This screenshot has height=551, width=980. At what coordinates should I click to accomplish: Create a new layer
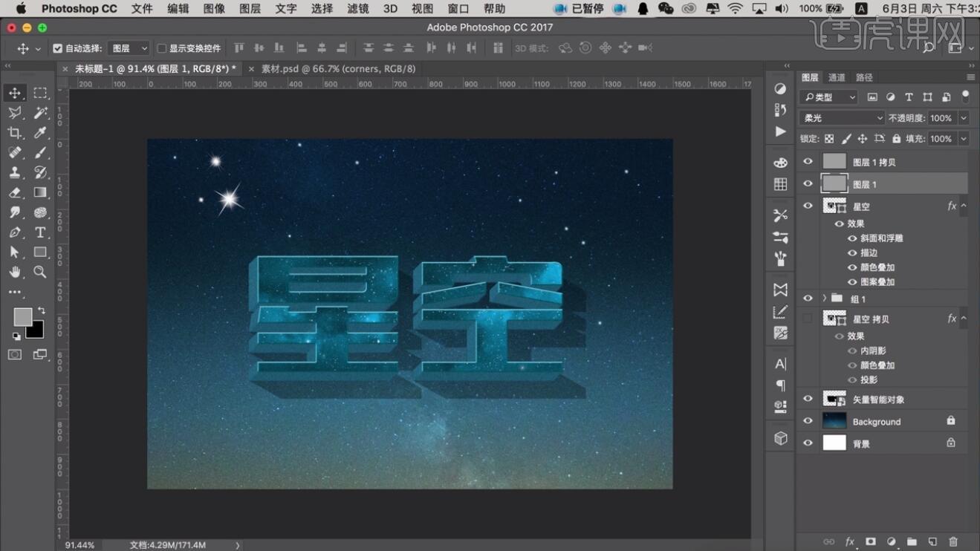[932, 542]
